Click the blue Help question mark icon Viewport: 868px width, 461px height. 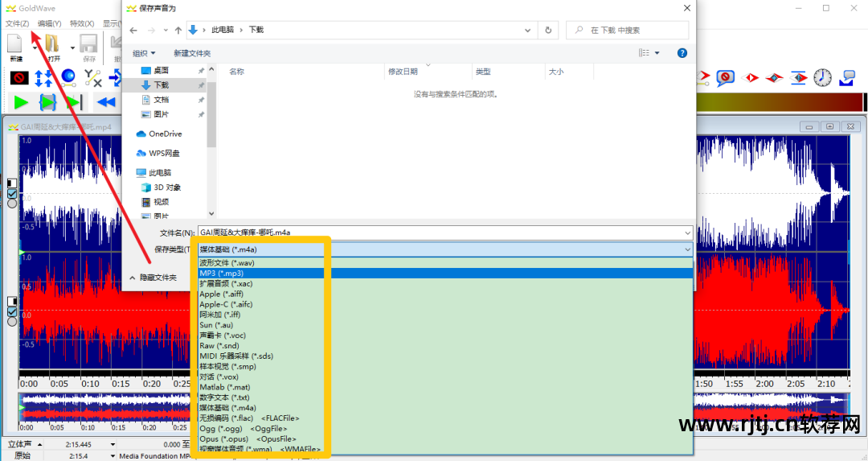point(682,53)
